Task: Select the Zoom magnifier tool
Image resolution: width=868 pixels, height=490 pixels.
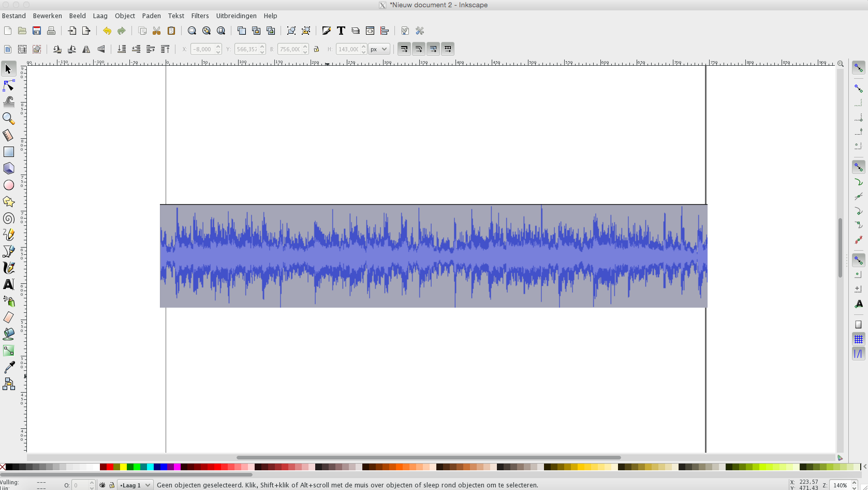Action: pyautogui.click(x=8, y=119)
